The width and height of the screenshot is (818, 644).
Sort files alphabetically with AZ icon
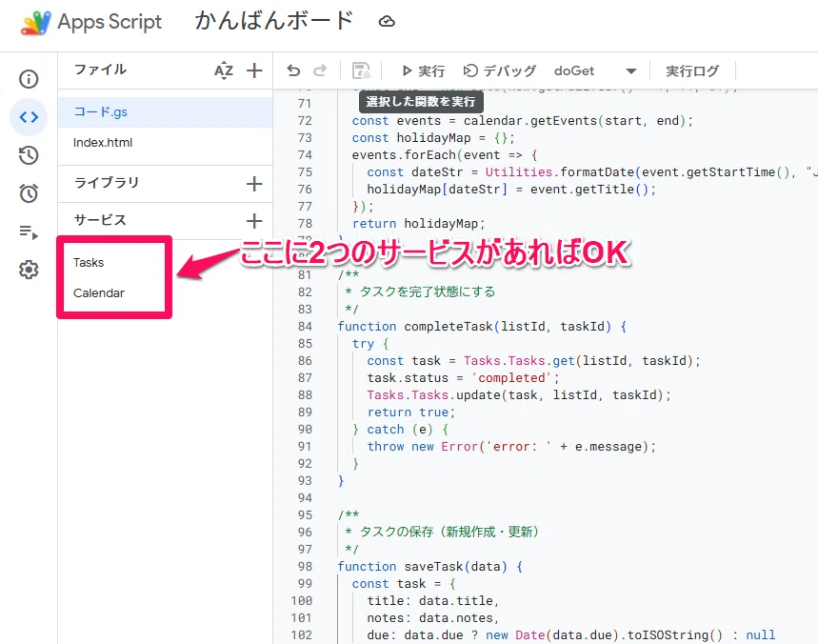coord(224,70)
